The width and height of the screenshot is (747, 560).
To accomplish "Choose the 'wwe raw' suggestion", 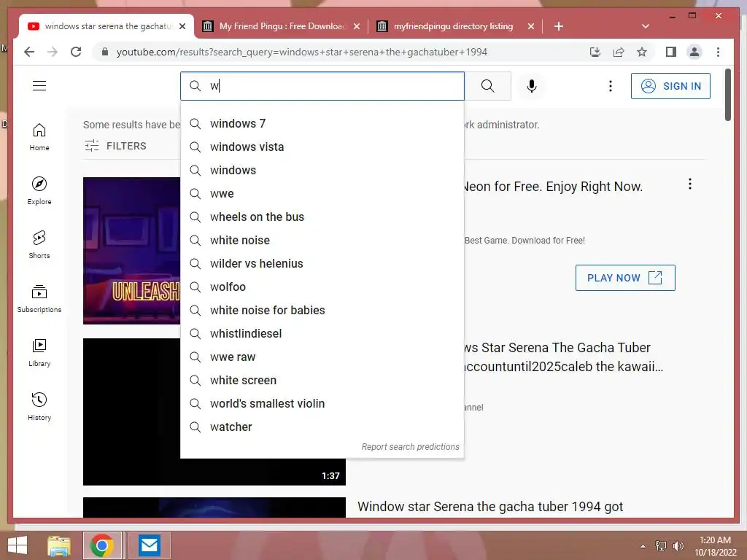I will coord(322,357).
